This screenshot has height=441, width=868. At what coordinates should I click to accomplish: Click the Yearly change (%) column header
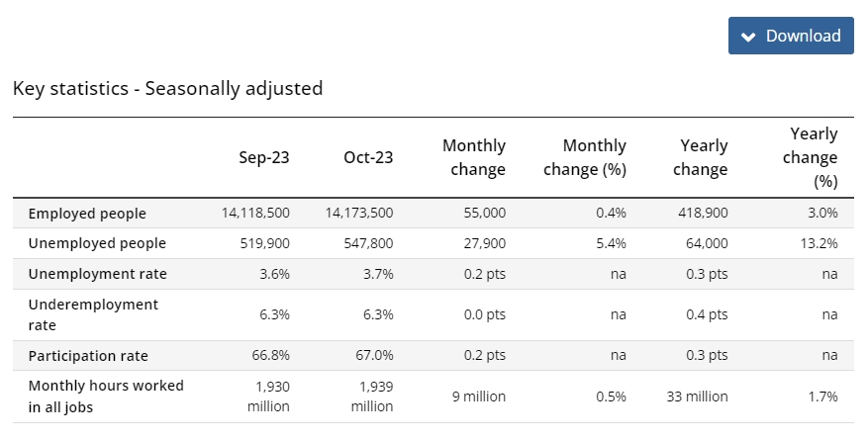pos(814,157)
